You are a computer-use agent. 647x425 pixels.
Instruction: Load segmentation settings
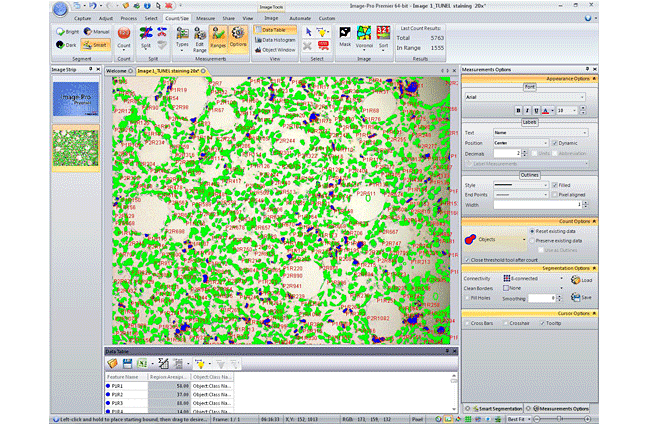(581, 280)
